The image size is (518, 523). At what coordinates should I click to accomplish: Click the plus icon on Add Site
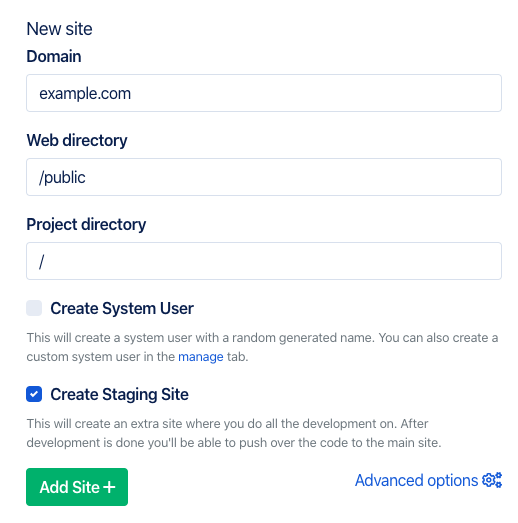[109, 487]
